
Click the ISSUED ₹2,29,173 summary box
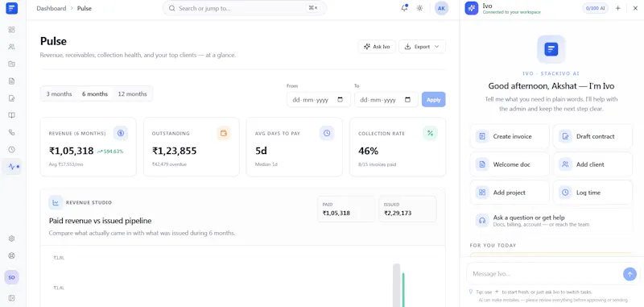(x=408, y=210)
